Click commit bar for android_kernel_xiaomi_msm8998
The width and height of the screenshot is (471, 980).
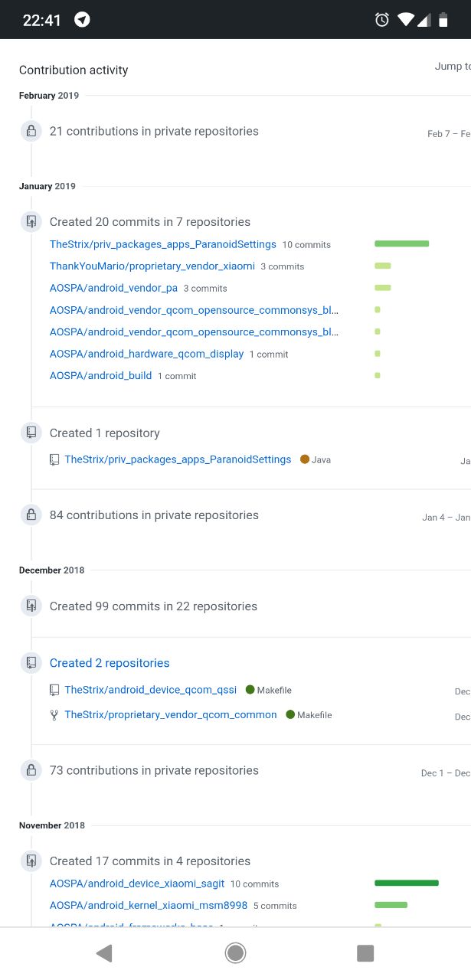(391, 905)
